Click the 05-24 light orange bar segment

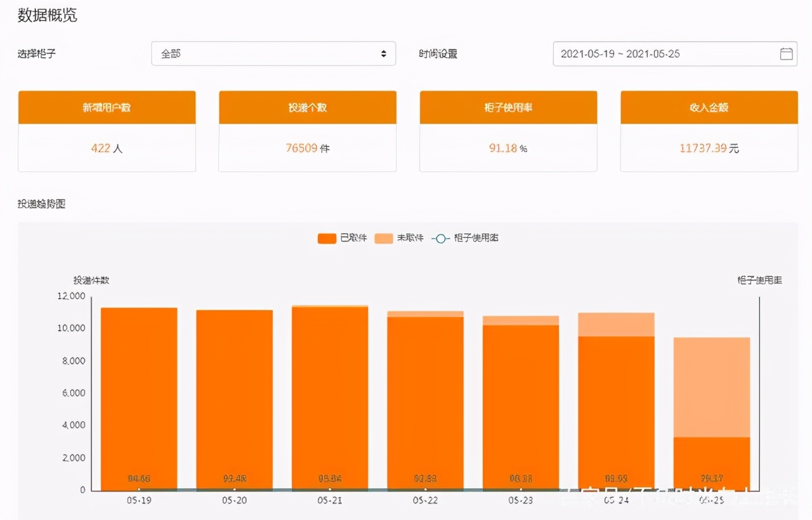pos(616,324)
